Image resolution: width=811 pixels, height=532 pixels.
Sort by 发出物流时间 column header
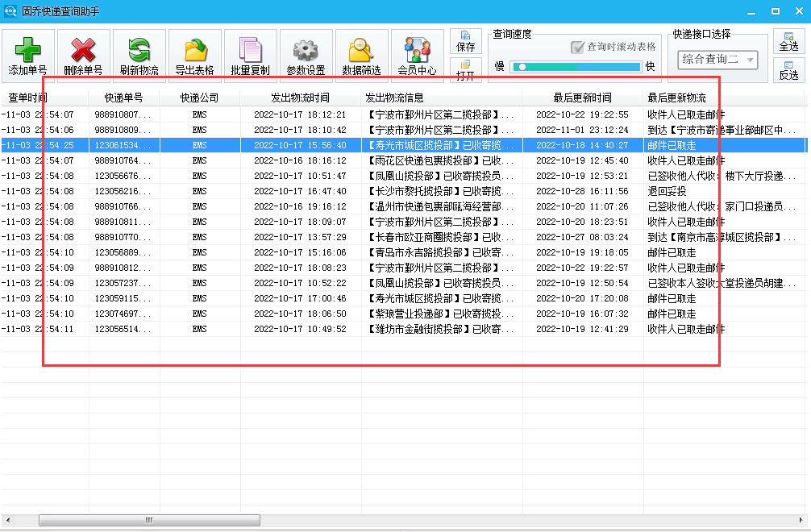pyautogui.click(x=301, y=98)
